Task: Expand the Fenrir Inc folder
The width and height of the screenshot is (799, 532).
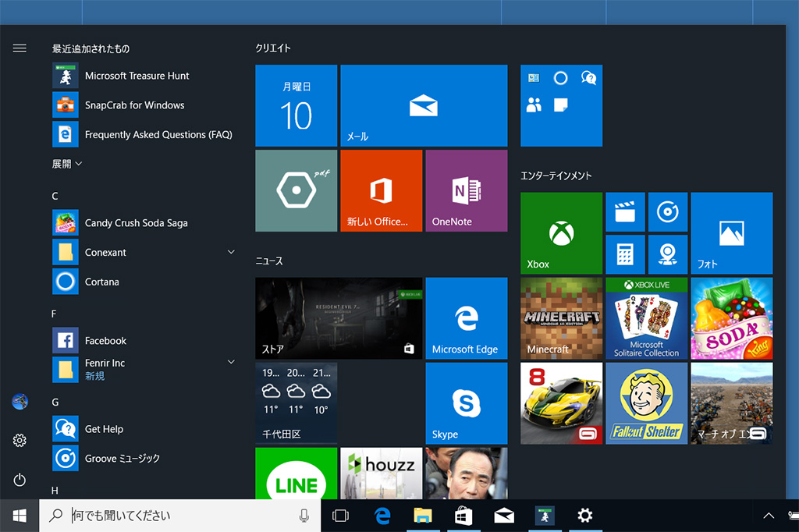Action: coord(231,363)
